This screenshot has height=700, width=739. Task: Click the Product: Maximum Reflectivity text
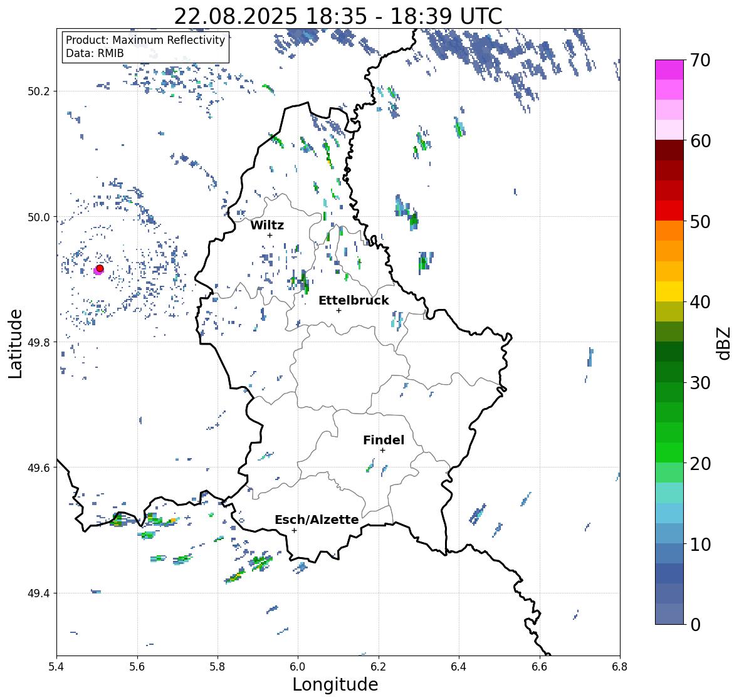(145, 40)
